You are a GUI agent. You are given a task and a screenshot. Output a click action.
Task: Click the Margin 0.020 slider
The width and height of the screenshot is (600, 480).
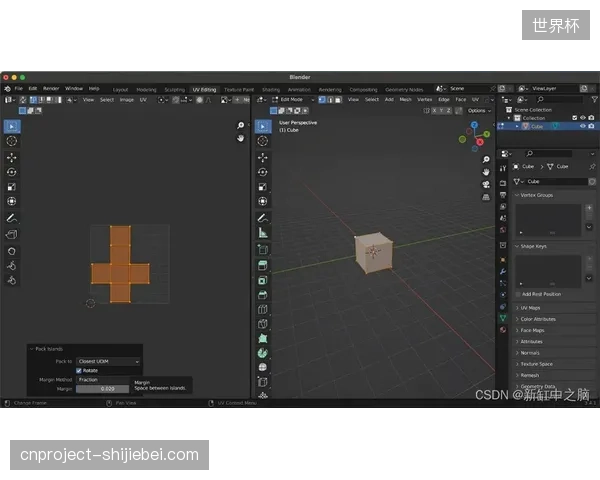[103, 389]
